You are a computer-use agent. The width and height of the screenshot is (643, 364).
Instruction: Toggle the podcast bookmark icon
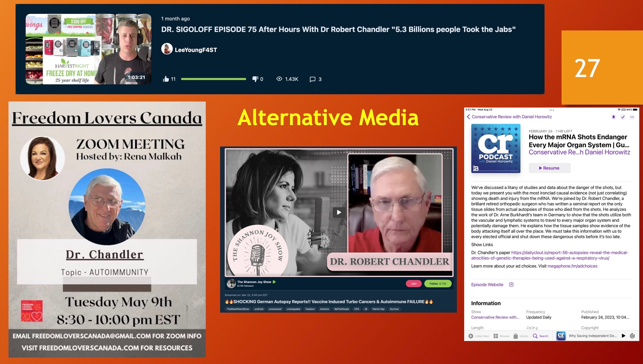tap(614, 117)
